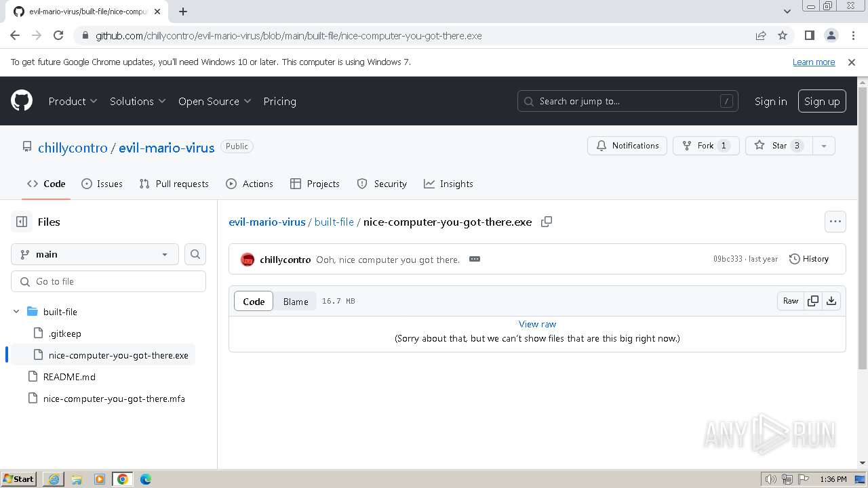Star the evil-mario-virus repository
Viewport: 868px width, 488px height.
coord(779,146)
